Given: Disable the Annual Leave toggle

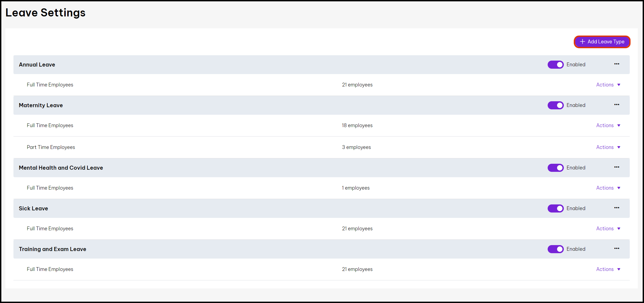Looking at the screenshot, I should [x=555, y=65].
